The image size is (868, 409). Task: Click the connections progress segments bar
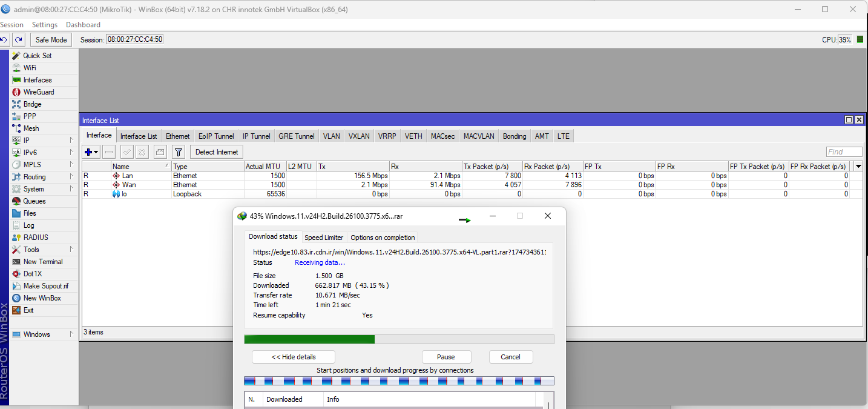pyautogui.click(x=399, y=381)
